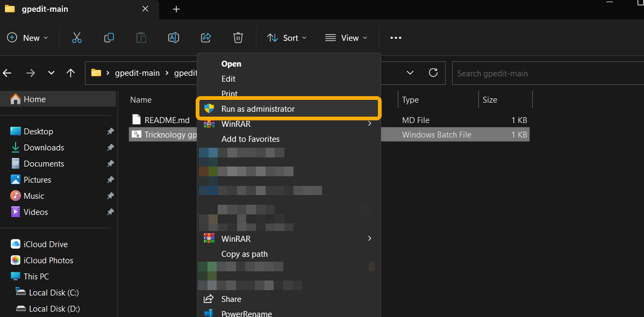The width and height of the screenshot is (644, 317).
Task: Open the Sort dropdown
Action: (287, 38)
